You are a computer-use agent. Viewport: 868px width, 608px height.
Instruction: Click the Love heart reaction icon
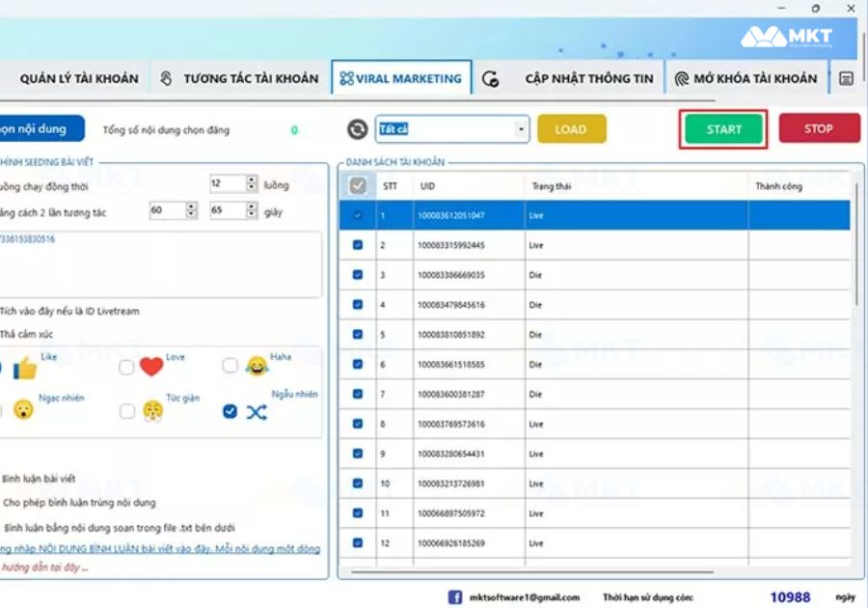tap(151, 368)
